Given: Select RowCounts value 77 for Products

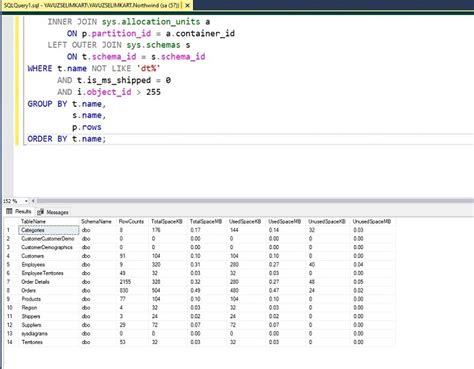Looking at the screenshot, I should point(133,299).
